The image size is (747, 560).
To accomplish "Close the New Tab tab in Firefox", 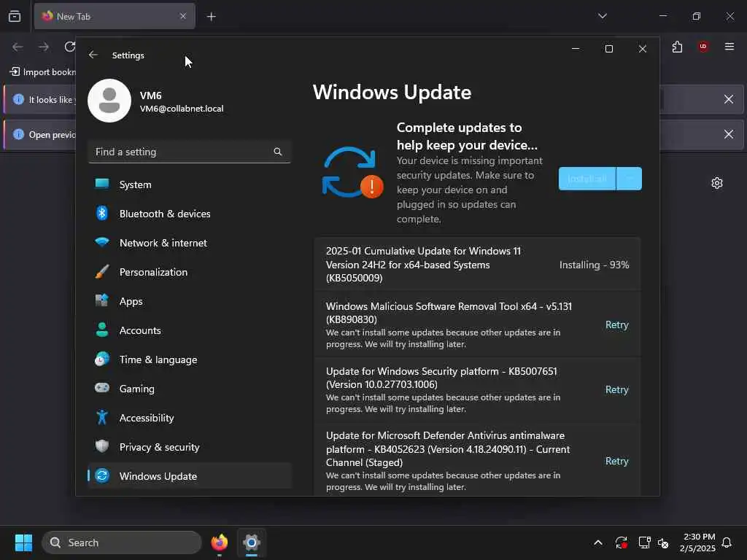I will coord(183,16).
